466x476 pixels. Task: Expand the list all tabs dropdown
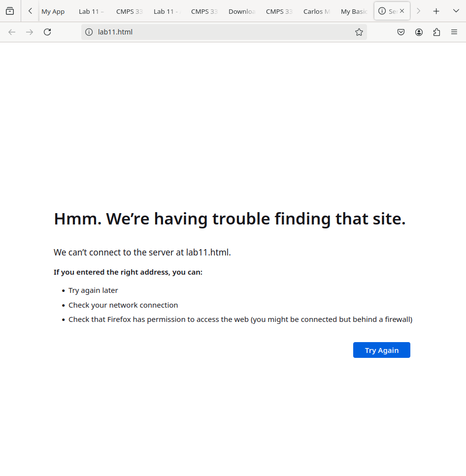[456, 11]
